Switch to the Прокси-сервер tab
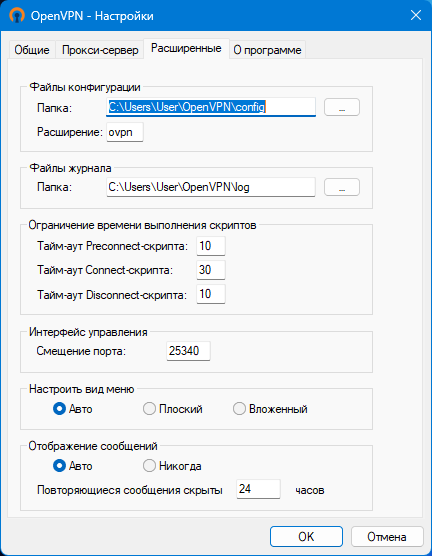 (100, 50)
